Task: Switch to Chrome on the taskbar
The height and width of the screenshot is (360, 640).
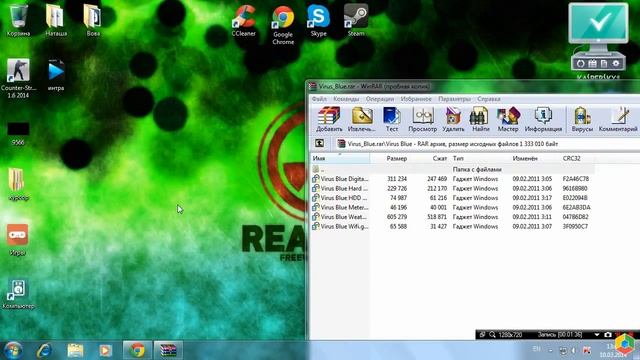Action: [137, 351]
